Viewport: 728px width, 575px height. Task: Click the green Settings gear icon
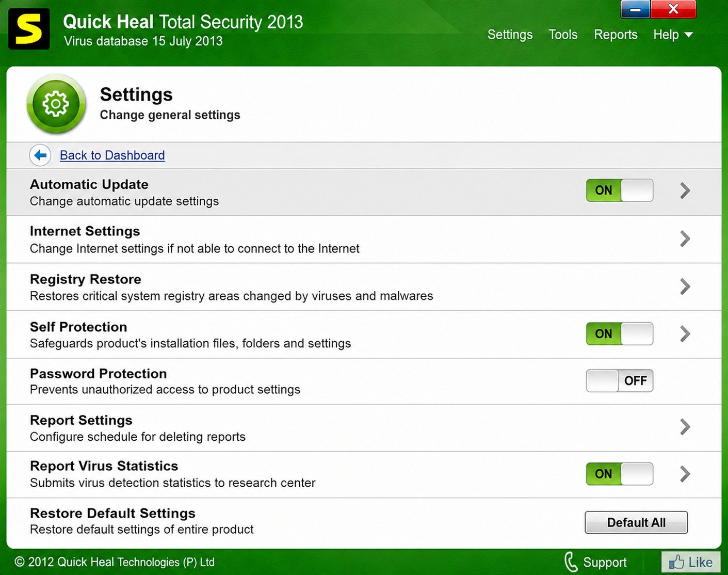56,104
